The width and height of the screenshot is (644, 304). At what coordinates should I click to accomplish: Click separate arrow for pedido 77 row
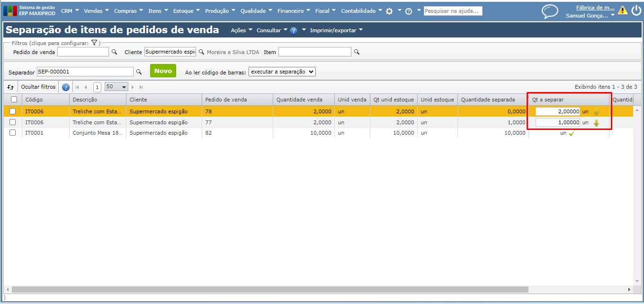click(596, 123)
